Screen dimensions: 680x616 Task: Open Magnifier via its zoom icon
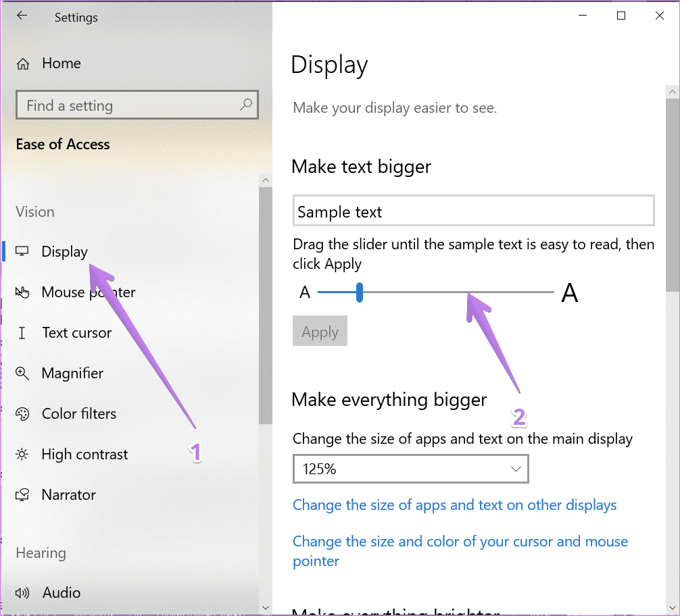(x=22, y=374)
